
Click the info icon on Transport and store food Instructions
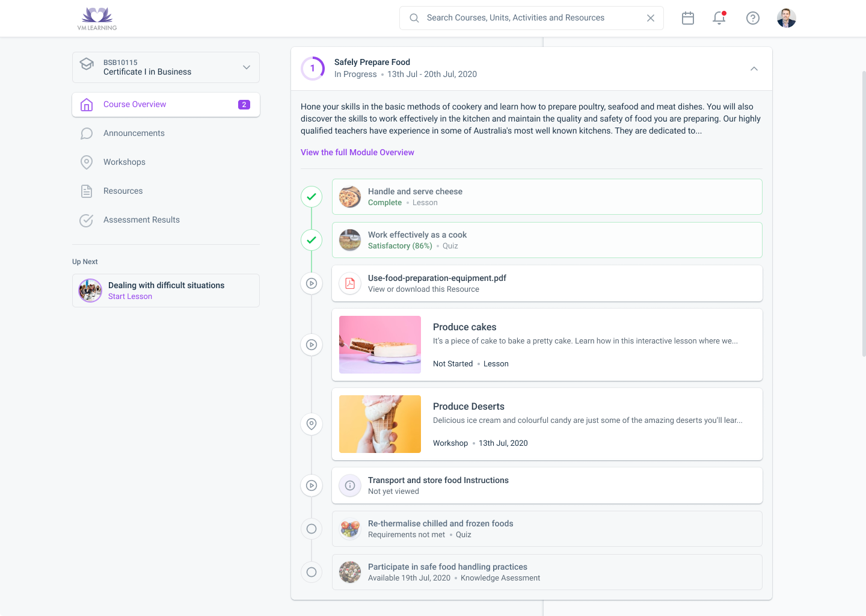(349, 485)
